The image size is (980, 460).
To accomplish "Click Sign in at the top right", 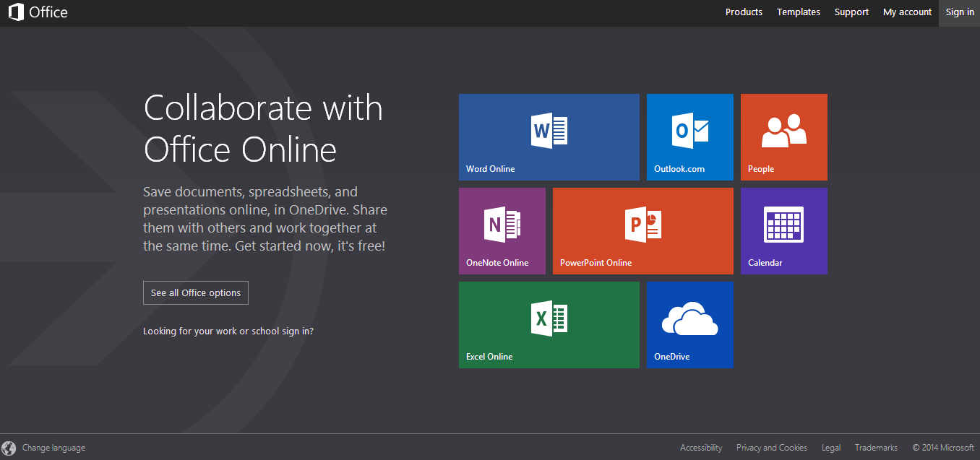I will tap(960, 13).
